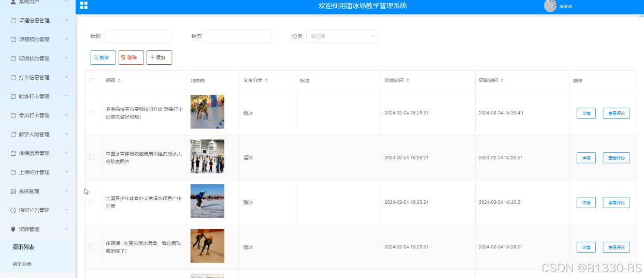644x278 pixels.
Task: Click the icon beside 上课统计管理
Action: pyautogui.click(x=13, y=172)
